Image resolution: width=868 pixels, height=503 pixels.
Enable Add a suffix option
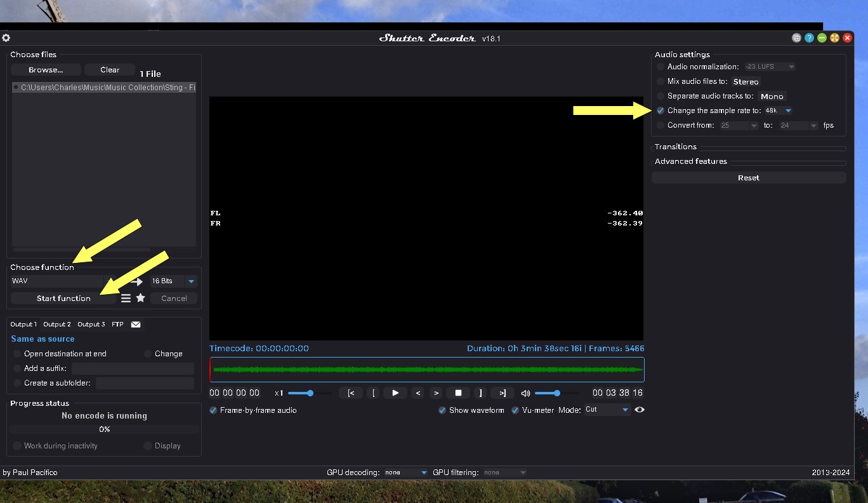click(17, 368)
